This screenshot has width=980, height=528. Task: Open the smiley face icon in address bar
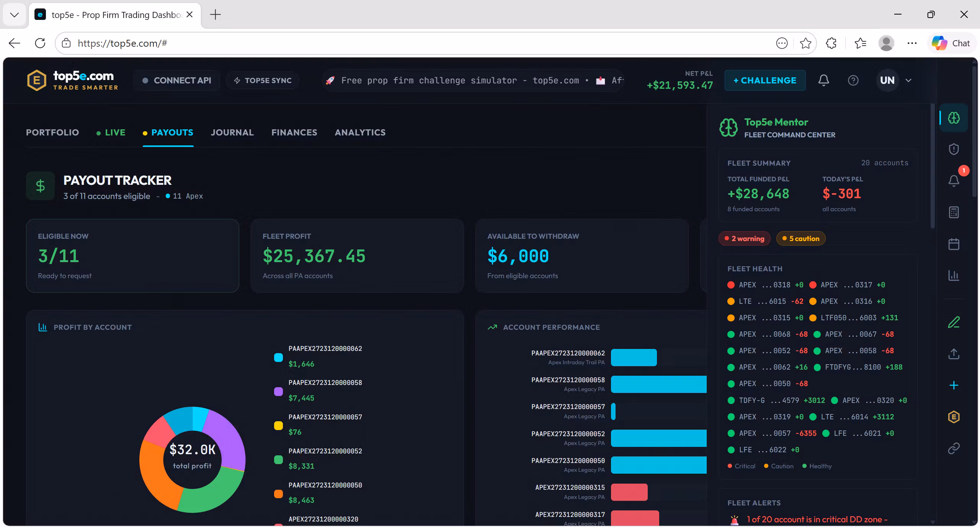782,43
